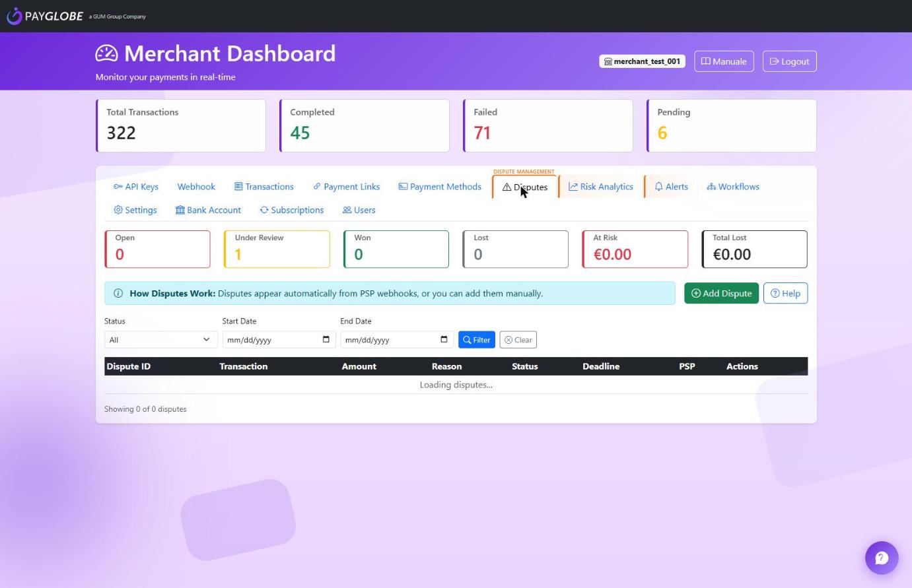Click the PSP column header
The image size is (912, 588).
pyautogui.click(x=687, y=366)
